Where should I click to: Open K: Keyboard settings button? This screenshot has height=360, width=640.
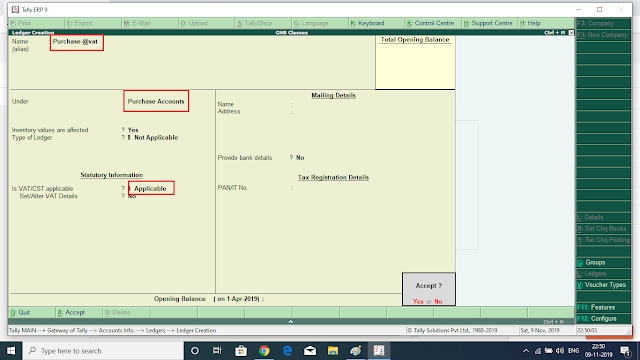pyautogui.click(x=377, y=23)
